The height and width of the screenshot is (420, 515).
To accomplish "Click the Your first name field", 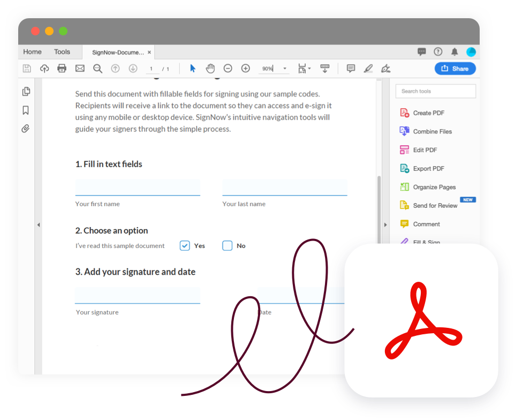I will 138,187.
